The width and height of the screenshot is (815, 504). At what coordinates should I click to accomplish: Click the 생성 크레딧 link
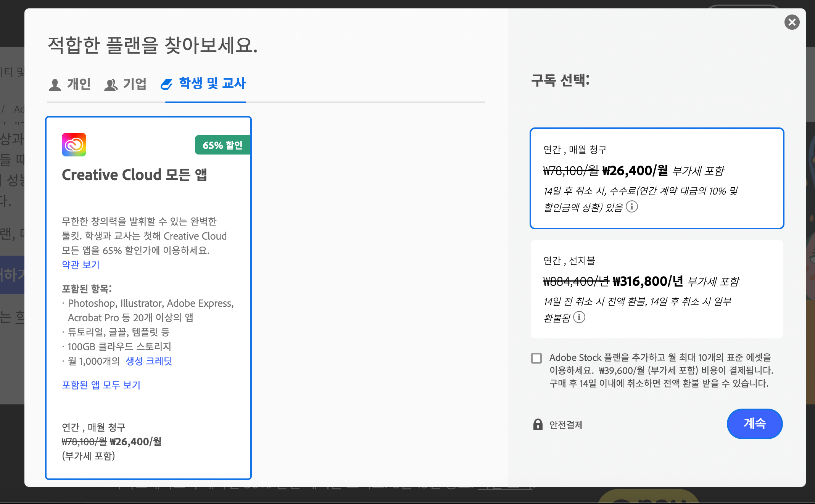pyautogui.click(x=149, y=361)
